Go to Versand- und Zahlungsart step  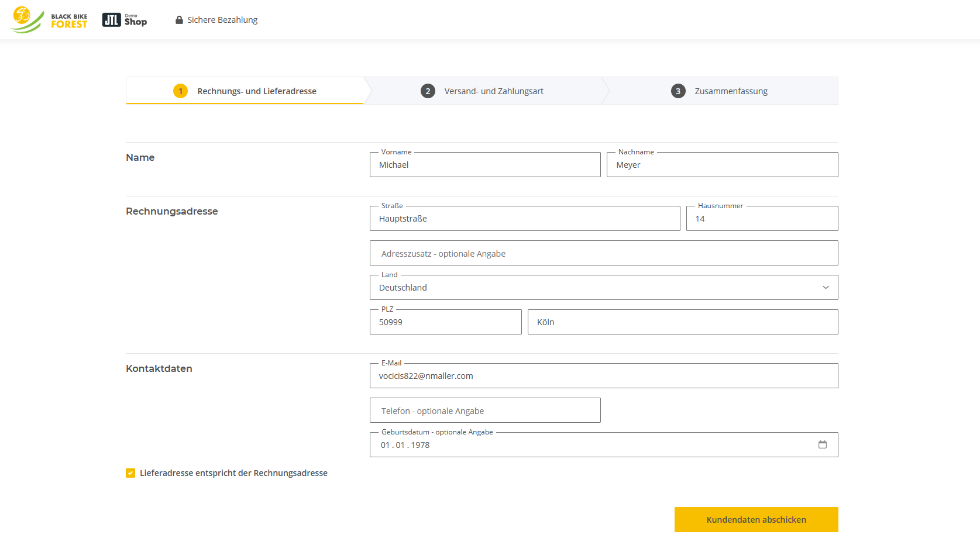[x=493, y=91]
